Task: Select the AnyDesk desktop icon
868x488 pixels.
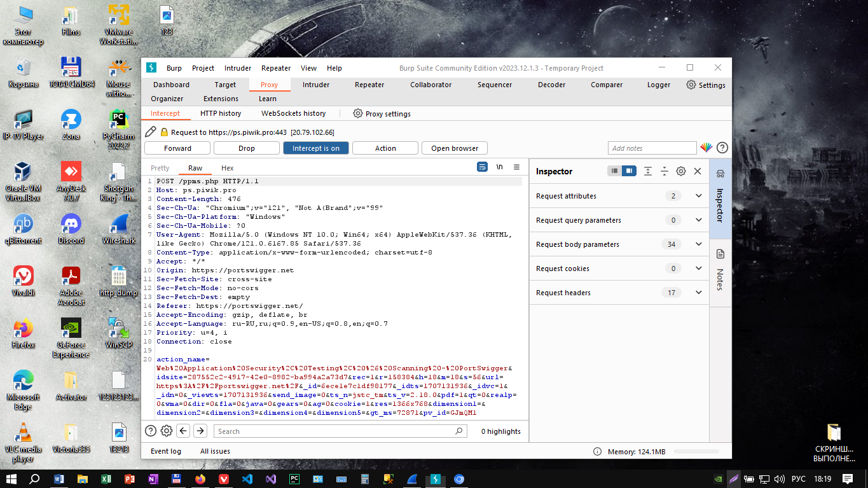Action: pos(71,181)
